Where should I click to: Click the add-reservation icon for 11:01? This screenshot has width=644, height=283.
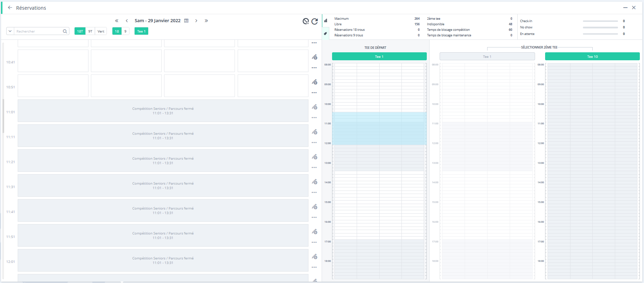(x=314, y=107)
